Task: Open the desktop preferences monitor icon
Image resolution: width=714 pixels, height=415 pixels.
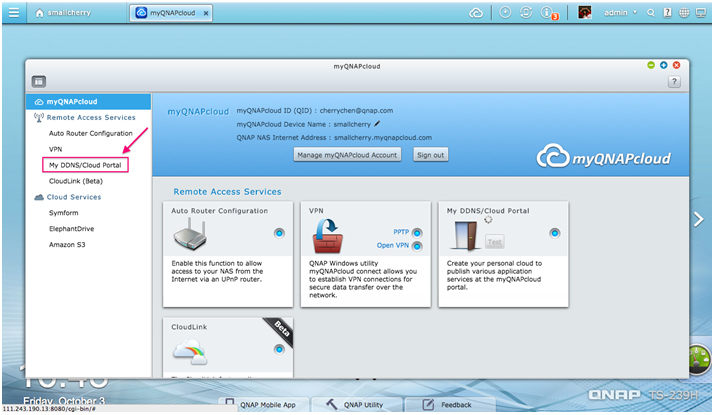Action: (700, 13)
